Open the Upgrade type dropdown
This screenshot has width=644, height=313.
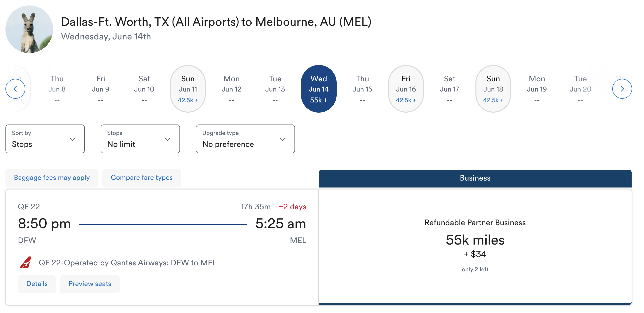245,139
